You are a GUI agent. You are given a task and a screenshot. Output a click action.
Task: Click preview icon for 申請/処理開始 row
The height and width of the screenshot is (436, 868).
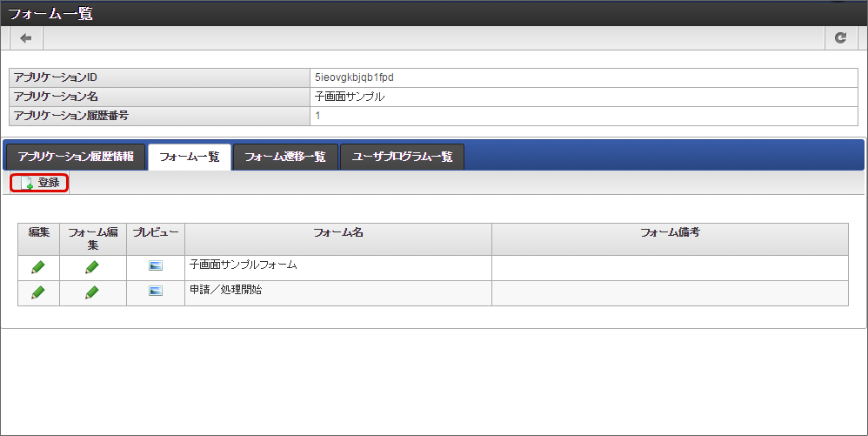point(156,291)
